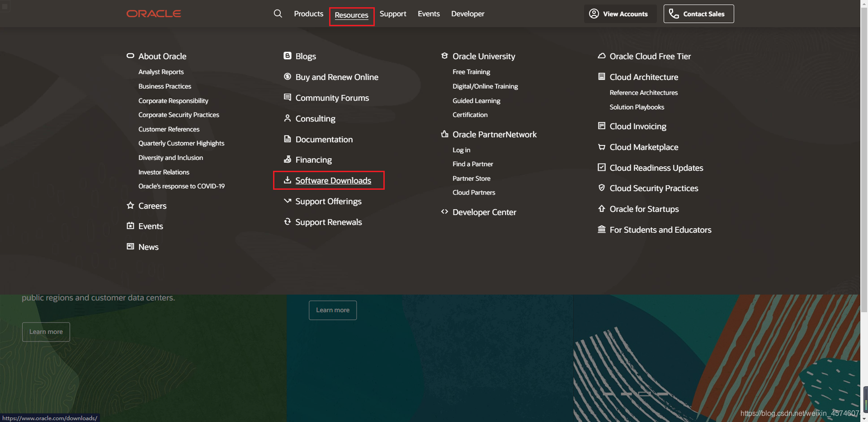Click the Events calendar icon
This screenshot has height=422, width=868.
tap(131, 225)
